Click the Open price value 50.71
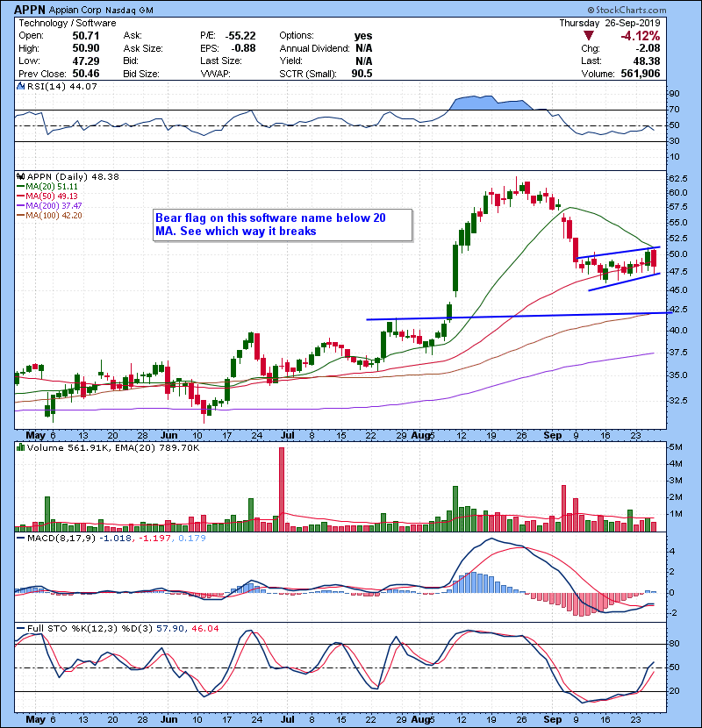Screen dimensions: 702x728 click(x=86, y=36)
